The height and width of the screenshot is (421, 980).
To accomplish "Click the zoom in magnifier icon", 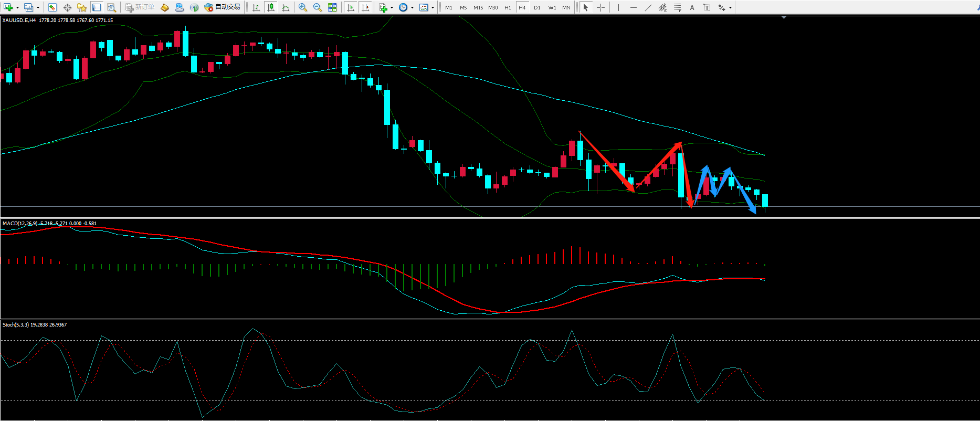I will tap(303, 7).
